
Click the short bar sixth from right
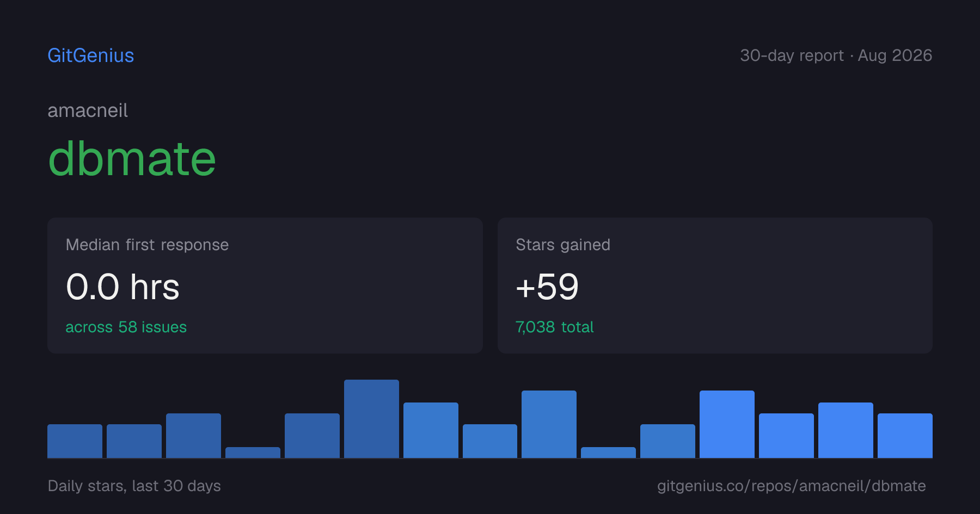(x=608, y=453)
